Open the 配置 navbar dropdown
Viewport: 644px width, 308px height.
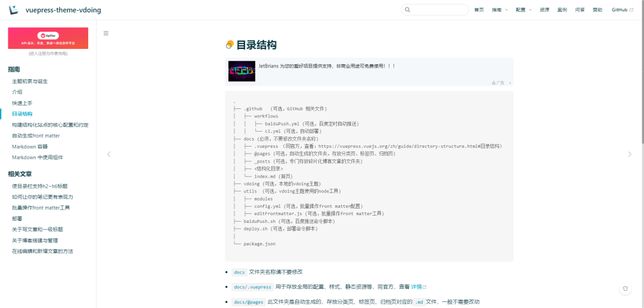pos(524,10)
